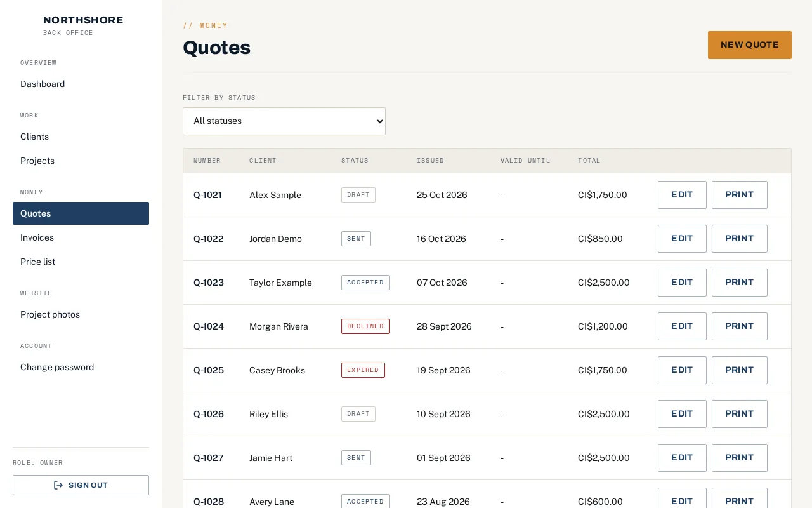
Task: Edit quote Q-1022
Action: coord(682,239)
